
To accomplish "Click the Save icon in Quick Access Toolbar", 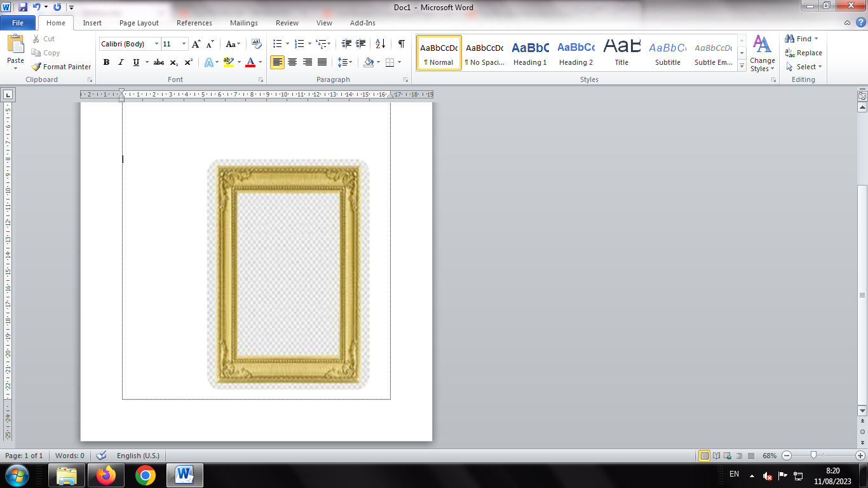I will pyautogui.click(x=23, y=7).
